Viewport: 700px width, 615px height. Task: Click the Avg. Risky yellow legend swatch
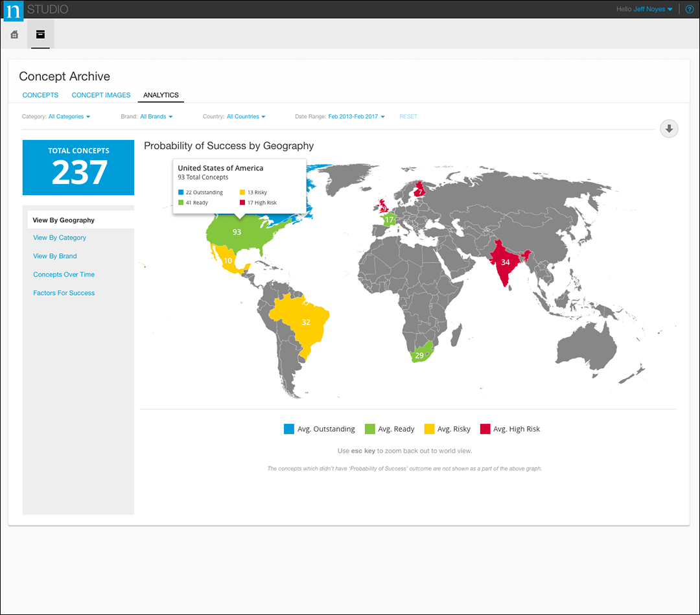[429, 429]
